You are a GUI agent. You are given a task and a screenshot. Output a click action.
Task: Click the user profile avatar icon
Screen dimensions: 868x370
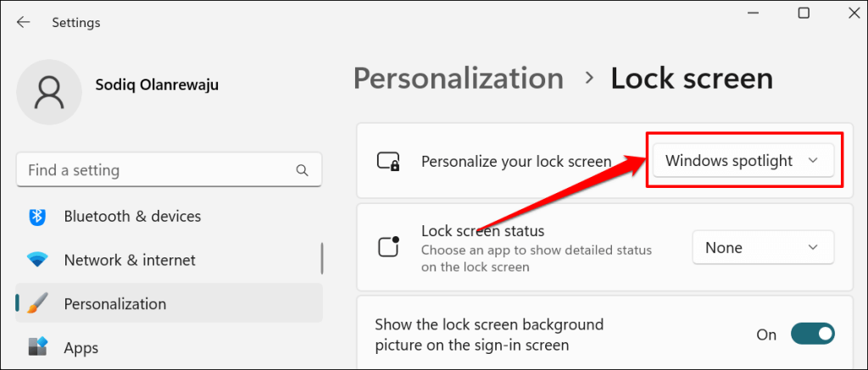(50, 92)
